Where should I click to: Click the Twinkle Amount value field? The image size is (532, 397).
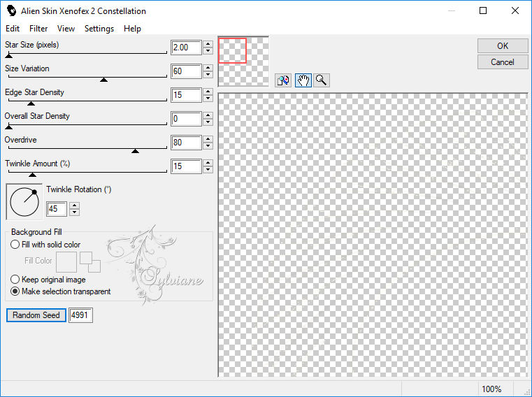[x=186, y=166]
